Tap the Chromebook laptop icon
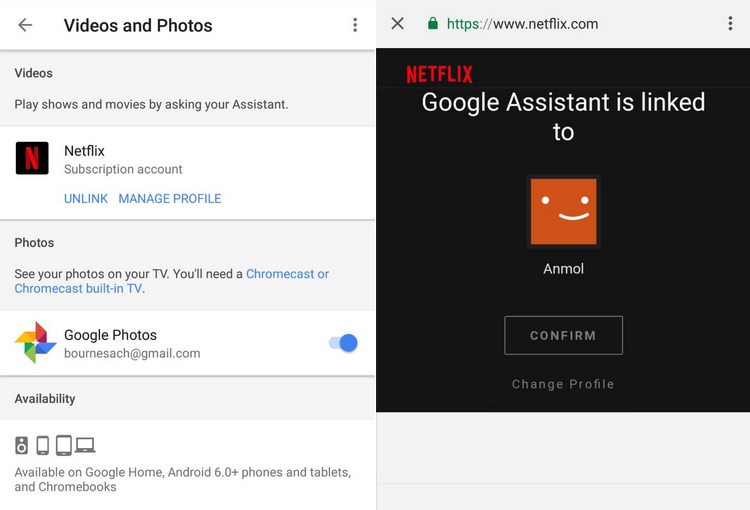Viewport: 750px width, 510px height. [85, 445]
